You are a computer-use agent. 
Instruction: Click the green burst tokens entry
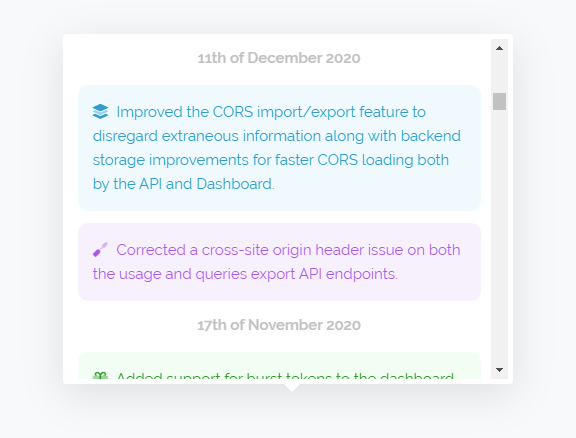click(279, 366)
